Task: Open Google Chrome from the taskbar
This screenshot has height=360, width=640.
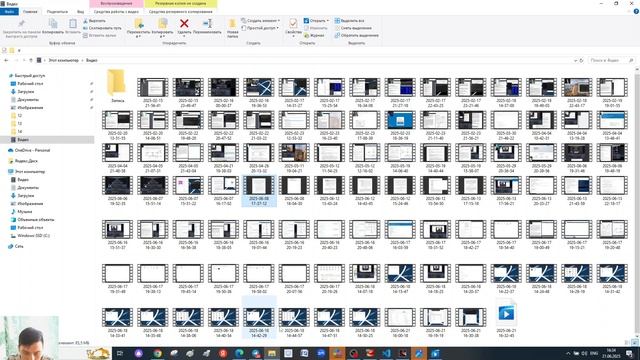Action: 158,353
